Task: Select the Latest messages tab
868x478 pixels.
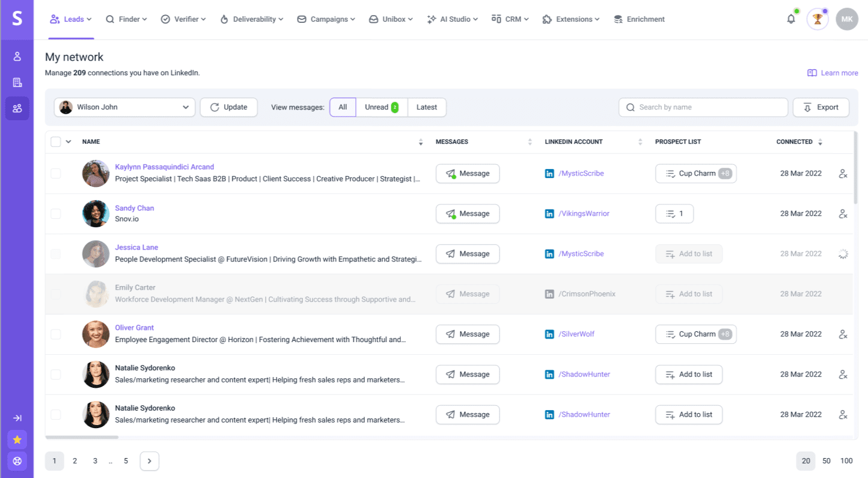Action: click(427, 108)
